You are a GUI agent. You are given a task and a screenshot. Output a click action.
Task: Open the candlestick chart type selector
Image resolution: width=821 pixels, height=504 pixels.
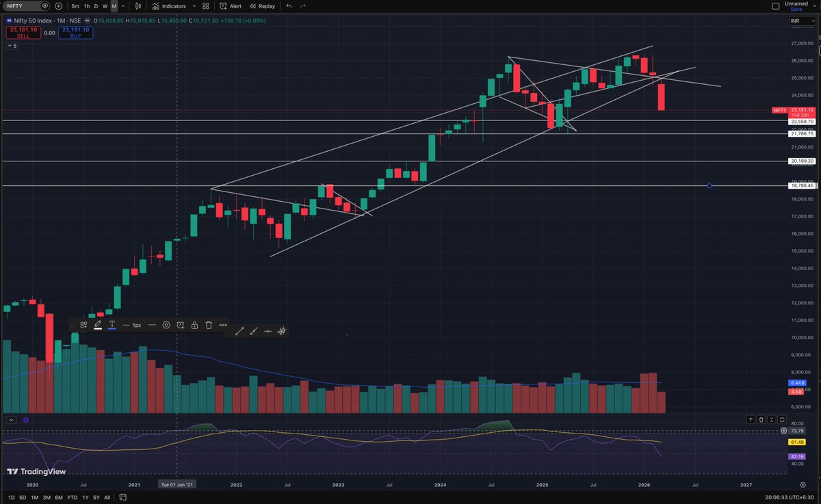[x=138, y=6]
